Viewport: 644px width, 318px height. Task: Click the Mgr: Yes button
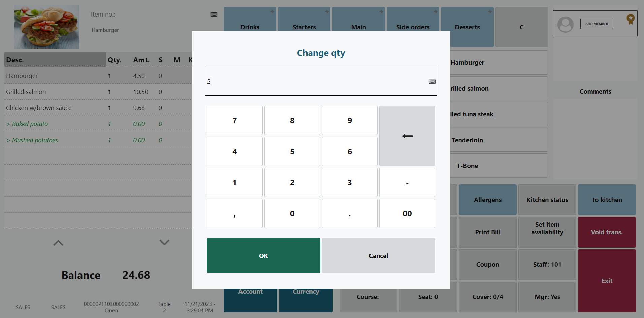(547, 297)
